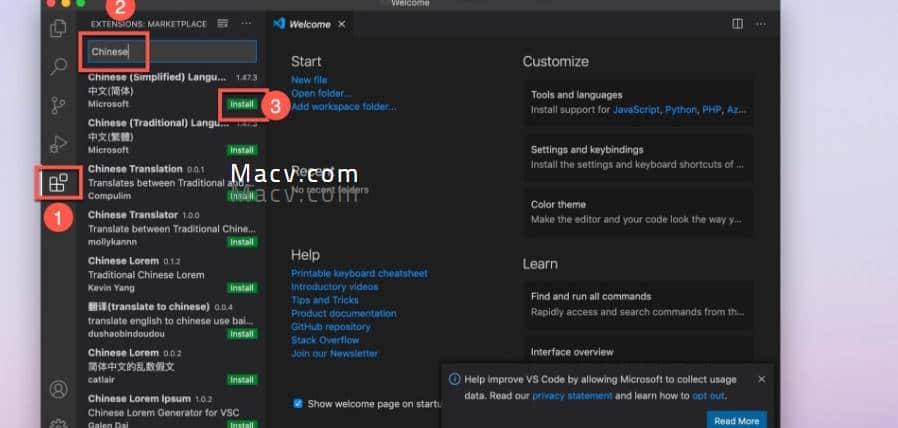The image size is (898, 428).
Task: Click the Open folder link
Action: click(x=321, y=93)
